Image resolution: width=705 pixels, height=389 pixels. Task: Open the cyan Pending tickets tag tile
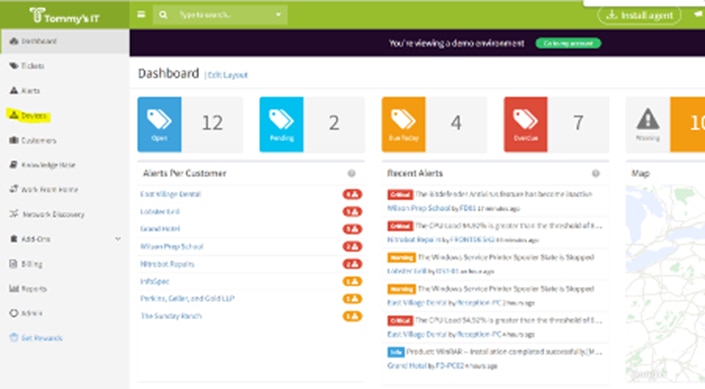[x=281, y=124]
